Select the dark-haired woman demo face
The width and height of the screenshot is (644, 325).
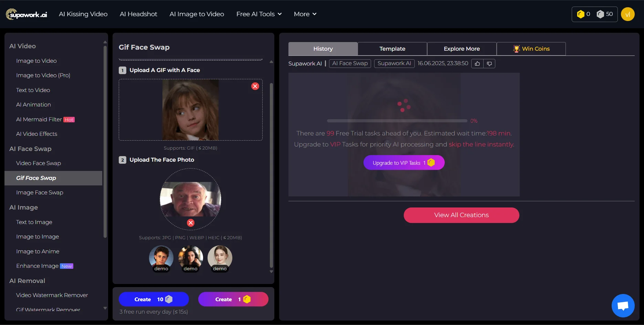click(x=190, y=258)
